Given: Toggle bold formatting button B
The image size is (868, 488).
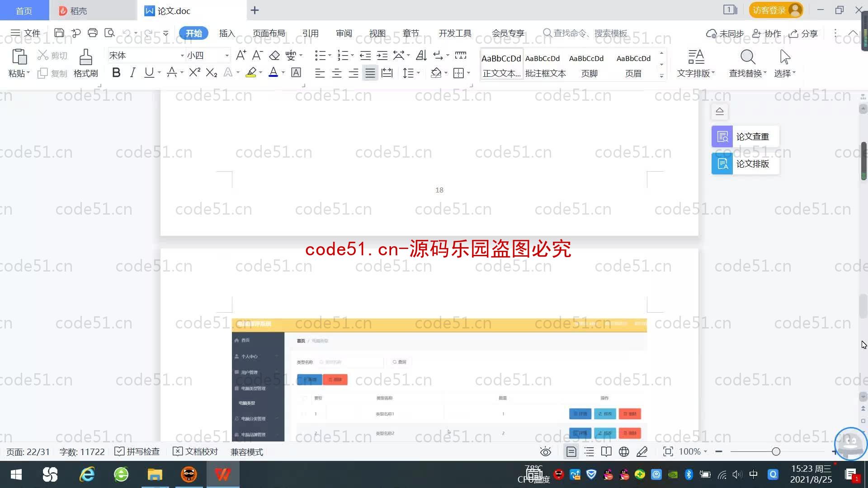Looking at the screenshot, I should pyautogui.click(x=116, y=73).
